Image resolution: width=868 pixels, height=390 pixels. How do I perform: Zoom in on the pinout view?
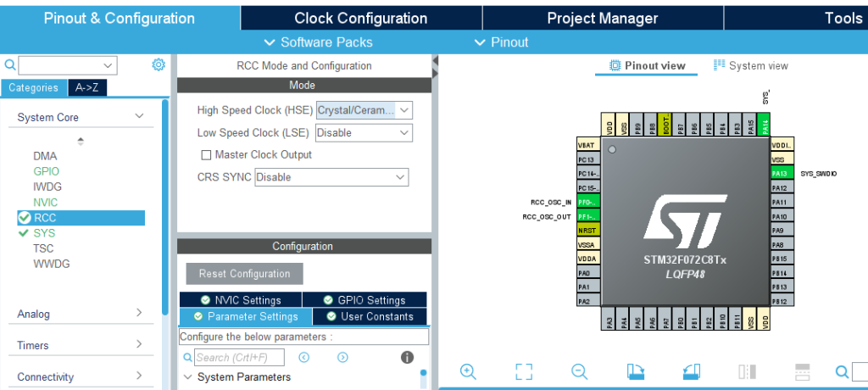click(x=468, y=371)
